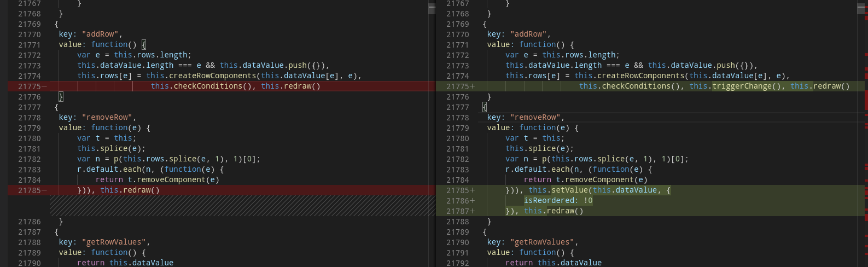Click 'return t.removeComponent(e)' in right pane
This screenshot has width=868, height=267.
point(585,179)
